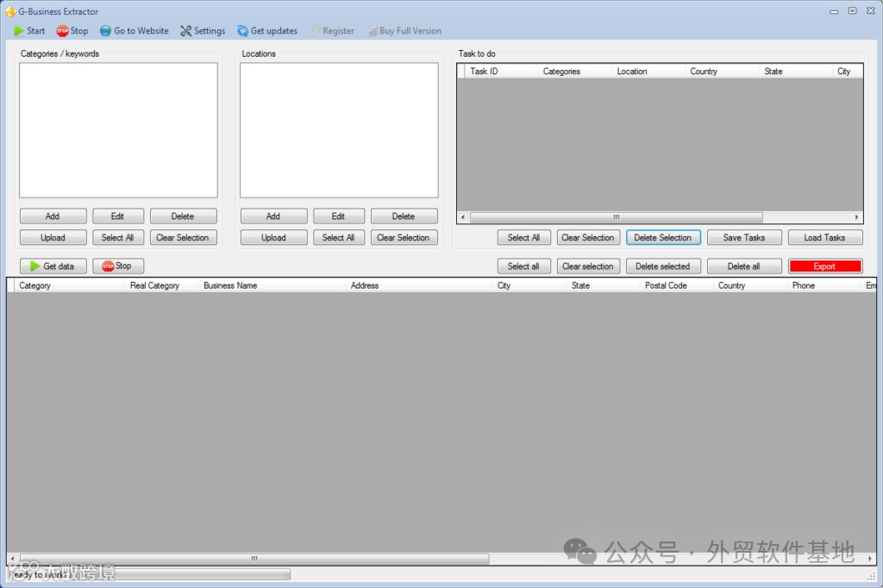This screenshot has width=883, height=588.
Task: Click Categories column header in tasks
Action: (x=574, y=72)
